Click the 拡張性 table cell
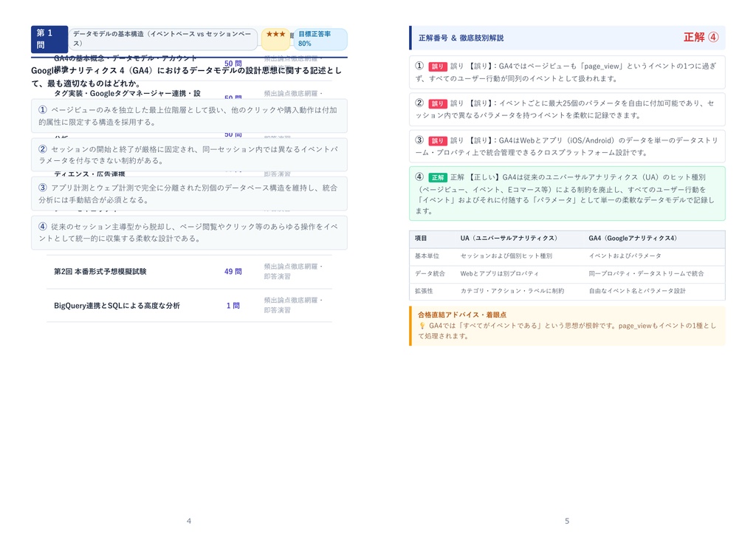756x537 pixels. click(424, 291)
